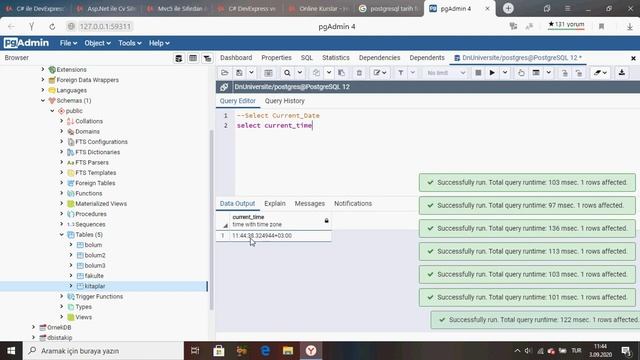Click the Commit transaction icon
Screen dimensions: 640x360
(565, 73)
